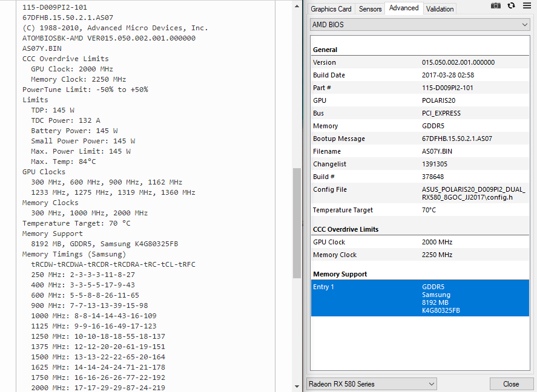Click the 250 MHz memory timing line
Screen dimensions: 537x392
83,274
